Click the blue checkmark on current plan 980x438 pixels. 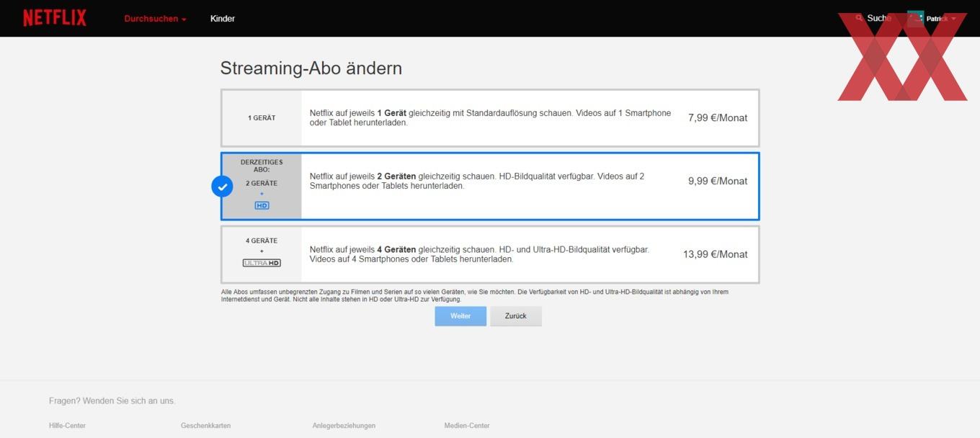tap(222, 187)
